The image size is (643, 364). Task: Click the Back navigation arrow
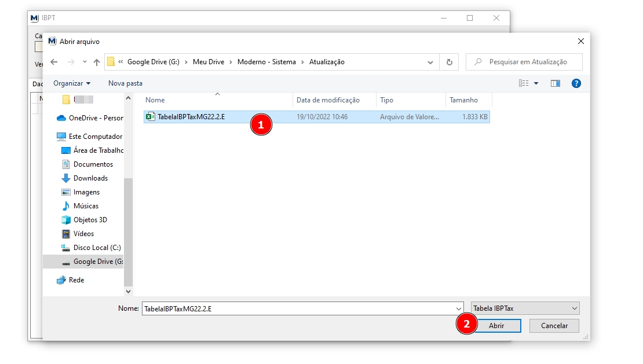54,62
